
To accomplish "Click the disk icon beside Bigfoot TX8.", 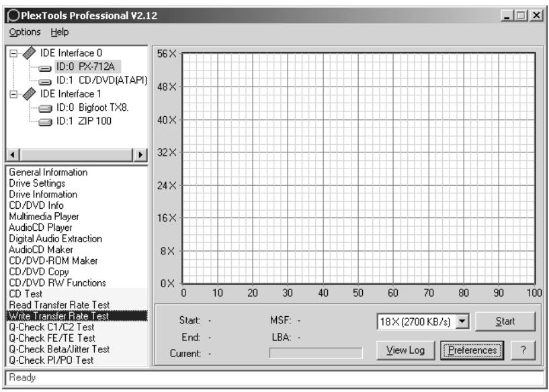I will pos(45,108).
